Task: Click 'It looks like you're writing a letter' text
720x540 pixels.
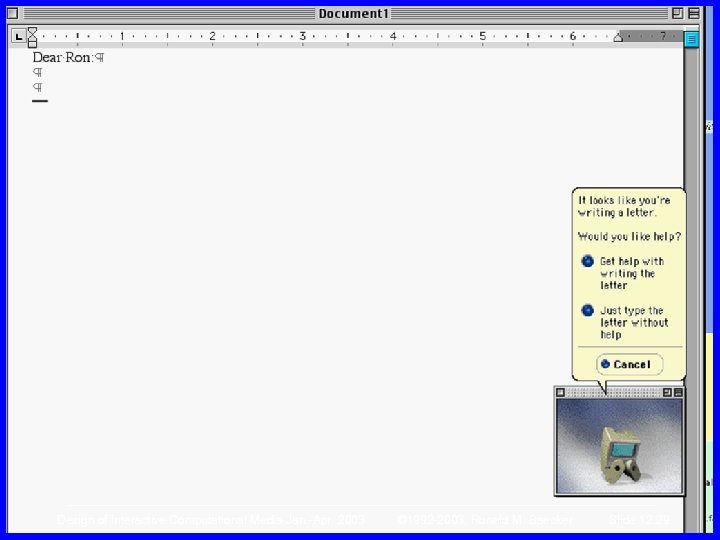Action: (x=624, y=206)
